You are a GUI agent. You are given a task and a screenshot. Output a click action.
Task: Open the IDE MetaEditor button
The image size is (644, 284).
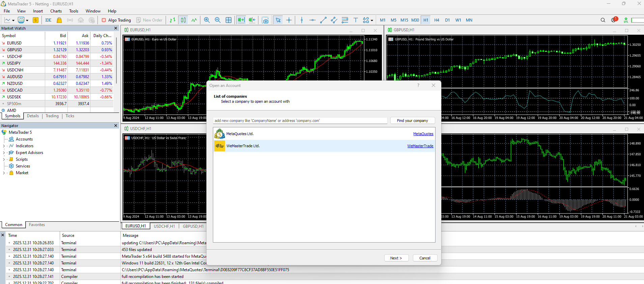pos(48,20)
